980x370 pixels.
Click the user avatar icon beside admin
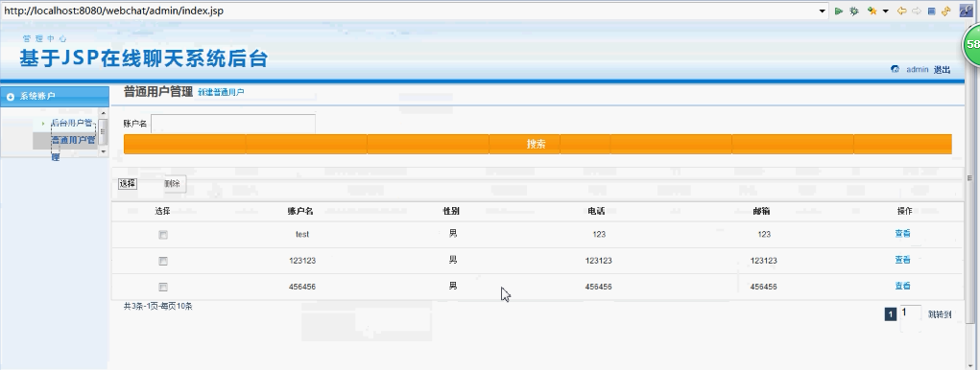click(895, 69)
